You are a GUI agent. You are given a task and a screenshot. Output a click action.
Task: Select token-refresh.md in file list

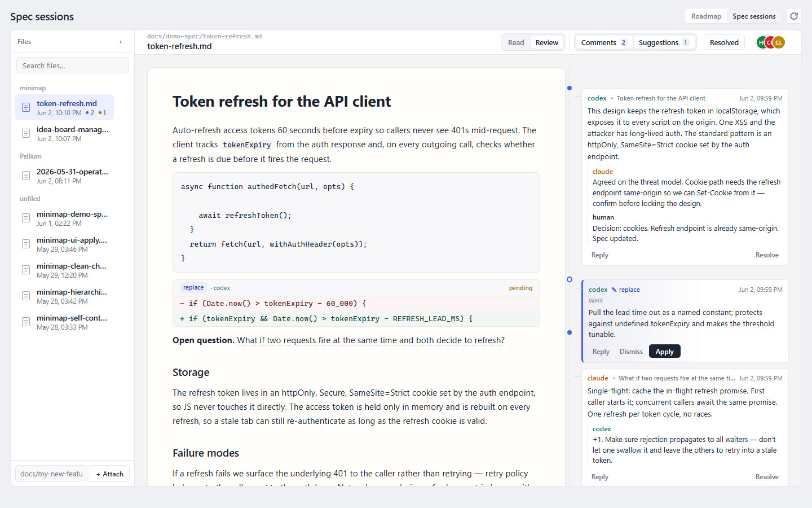coord(65,107)
